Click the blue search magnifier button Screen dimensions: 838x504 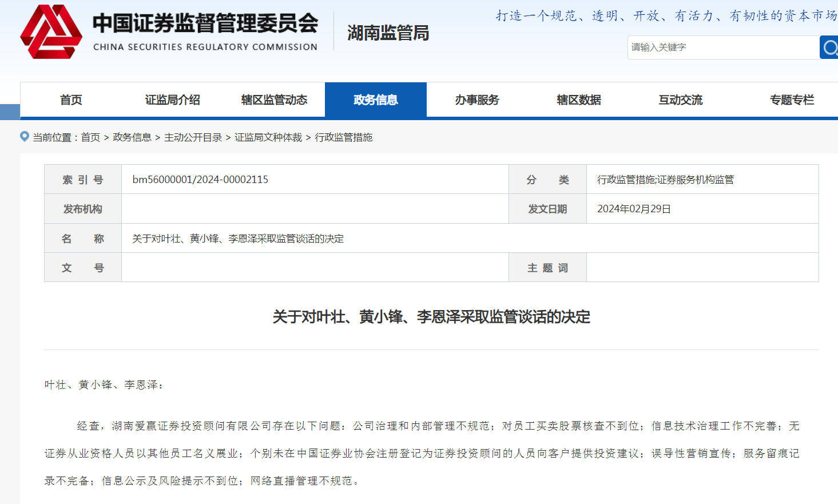(x=829, y=47)
